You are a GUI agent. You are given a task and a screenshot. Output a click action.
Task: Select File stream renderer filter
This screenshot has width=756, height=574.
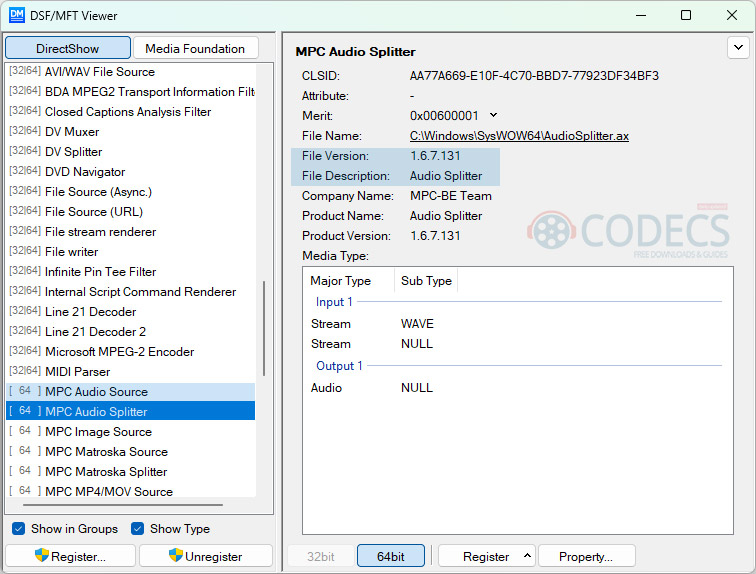[131, 232]
